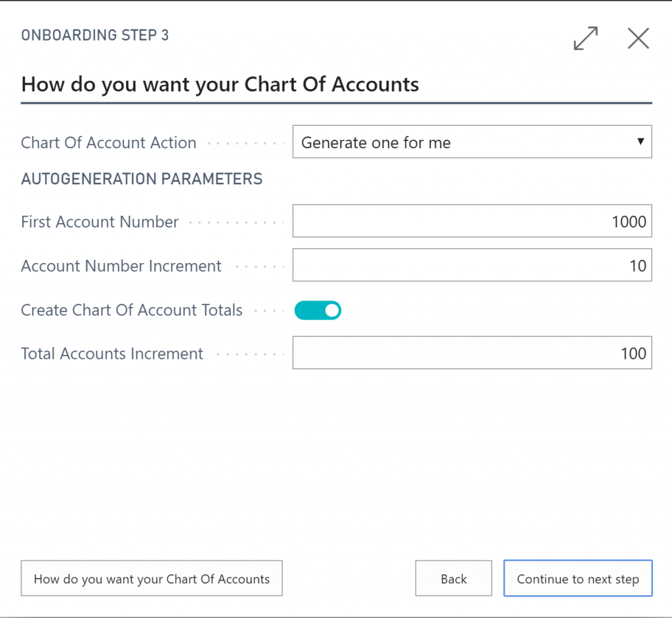Close the onboarding step 3 dialog
The height and width of the screenshot is (618, 672).
coord(638,38)
